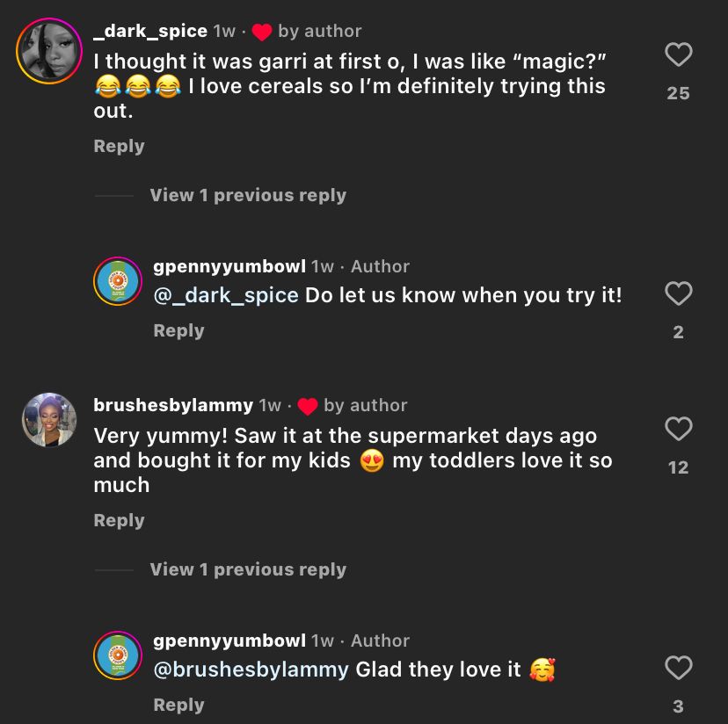728x724 pixels.
Task: Tap the @brushesbylammy mention in reply
Action: point(251,670)
